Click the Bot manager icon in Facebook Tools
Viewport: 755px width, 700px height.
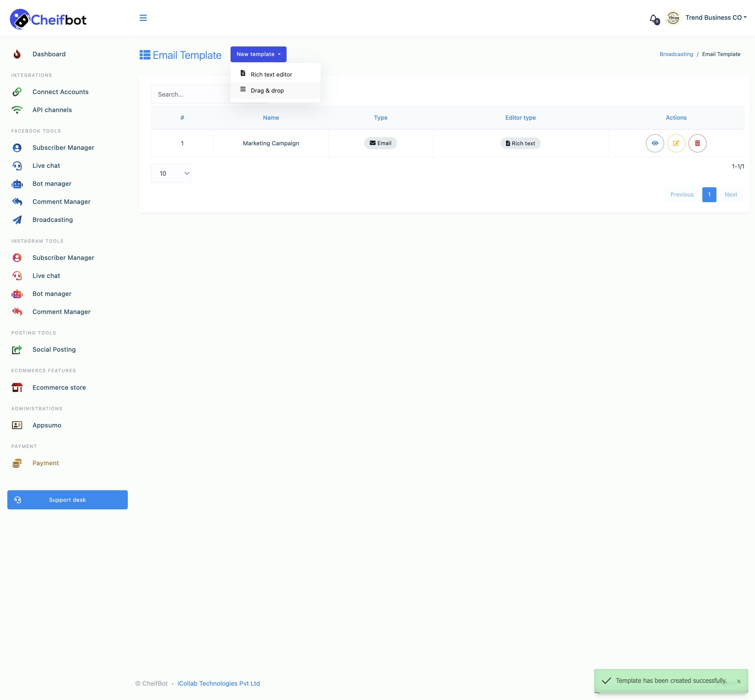(x=18, y=184)
